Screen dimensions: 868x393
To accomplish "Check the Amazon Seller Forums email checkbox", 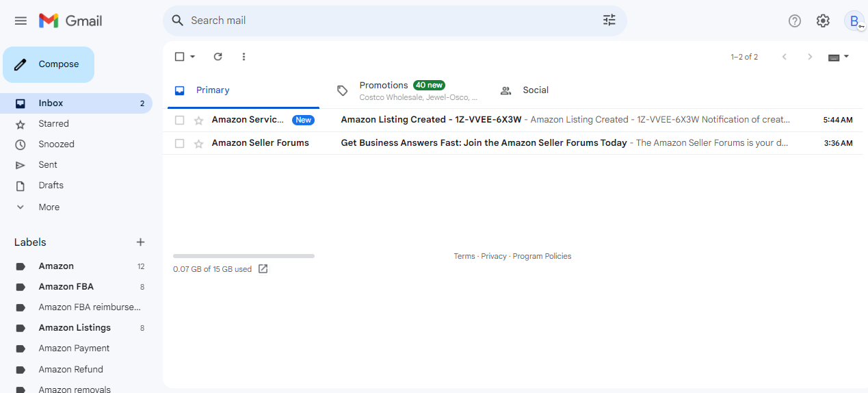I will 179,144.
